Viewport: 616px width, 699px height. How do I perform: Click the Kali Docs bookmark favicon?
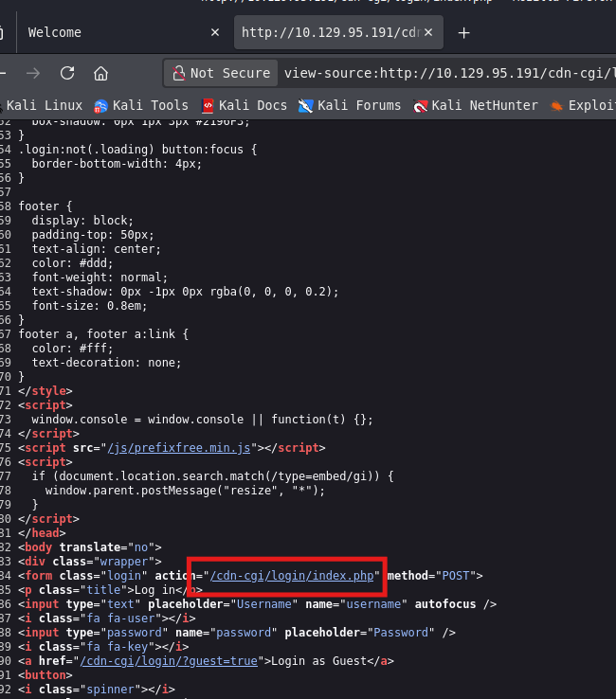(208, 106)
